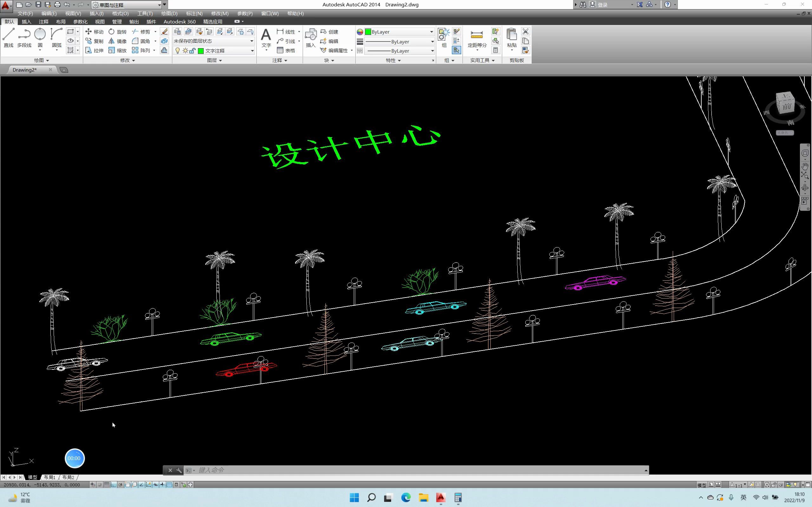Toggle ortho mode in status bar

tap(114, 485)
